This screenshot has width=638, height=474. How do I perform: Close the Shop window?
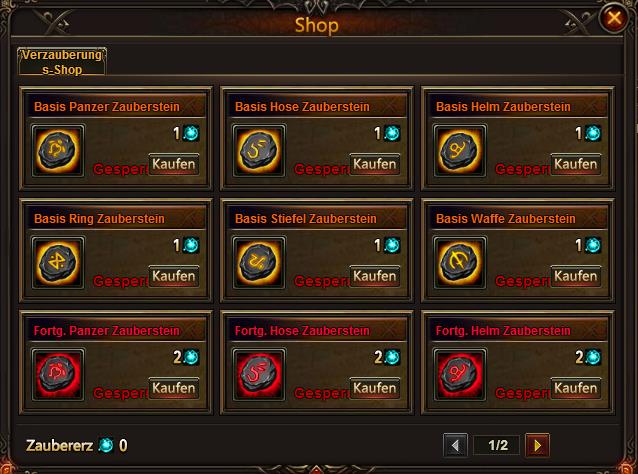click(614, 18)
